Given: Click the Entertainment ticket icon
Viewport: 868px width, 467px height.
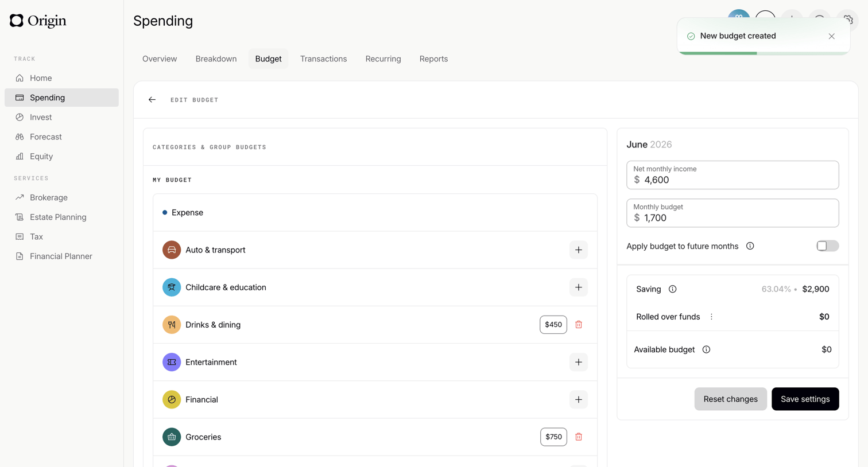Looking at the screenshot, I should 172,362.
